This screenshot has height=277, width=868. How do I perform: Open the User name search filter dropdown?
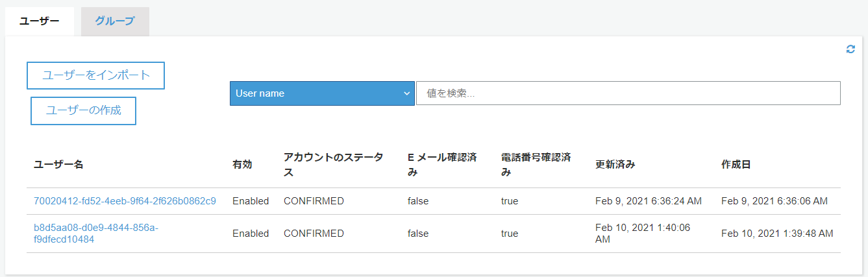322,93
